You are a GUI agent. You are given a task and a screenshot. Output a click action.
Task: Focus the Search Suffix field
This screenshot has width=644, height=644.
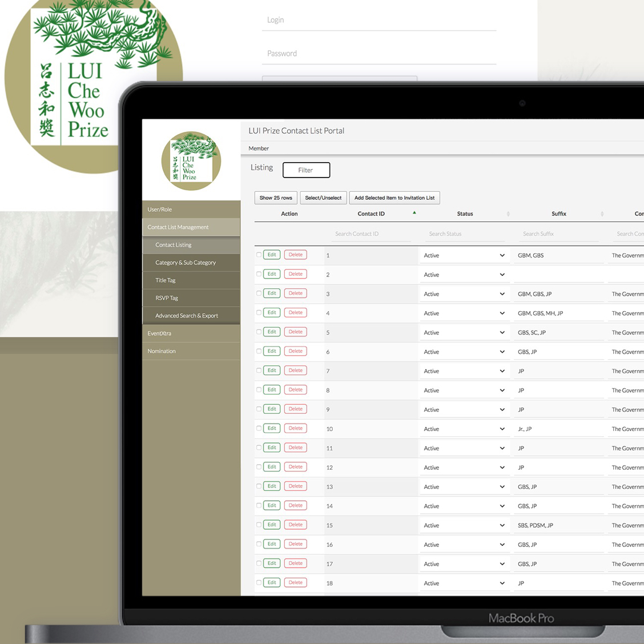(558, 234)
